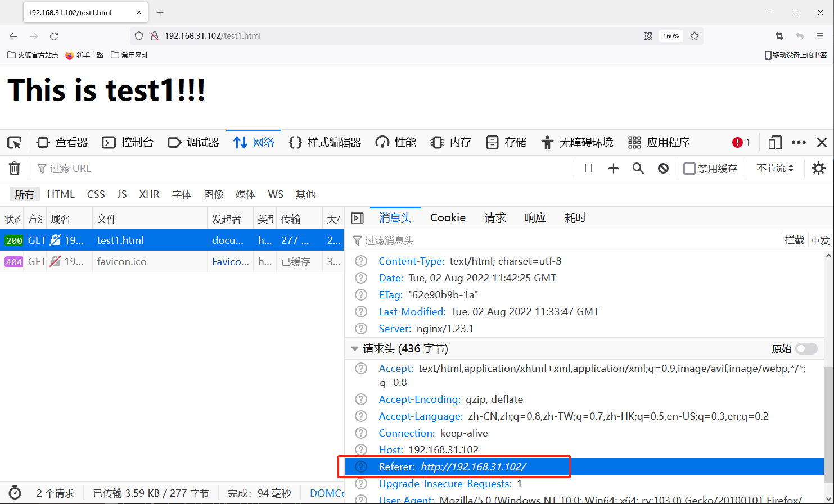Open the DevTools three-dot more menu
834x504 pixels.
pyautogui.click(x=799, y=143)
